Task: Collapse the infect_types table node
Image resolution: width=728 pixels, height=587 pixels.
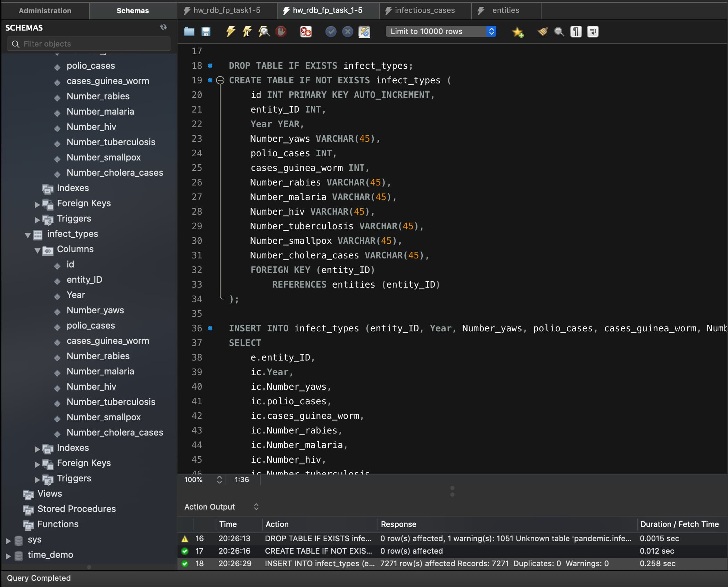Action: tap(28, 235)
